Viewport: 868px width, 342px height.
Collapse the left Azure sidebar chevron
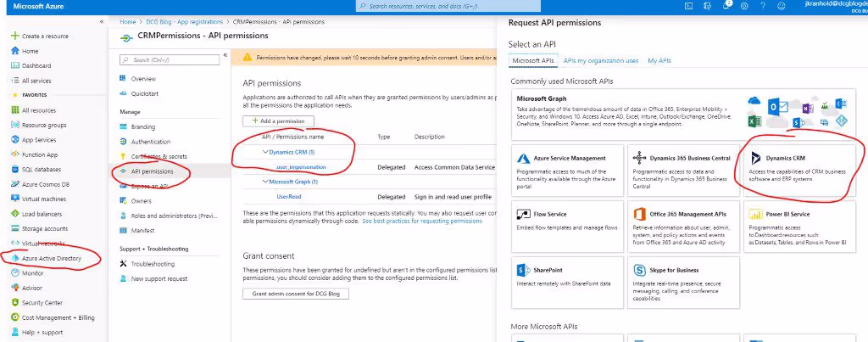[102, 21]
